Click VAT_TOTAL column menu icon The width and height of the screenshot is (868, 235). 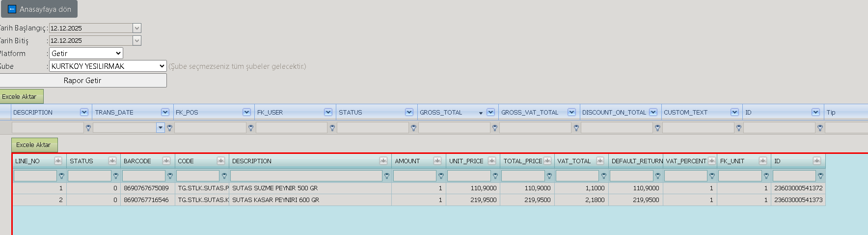(600, 161)
